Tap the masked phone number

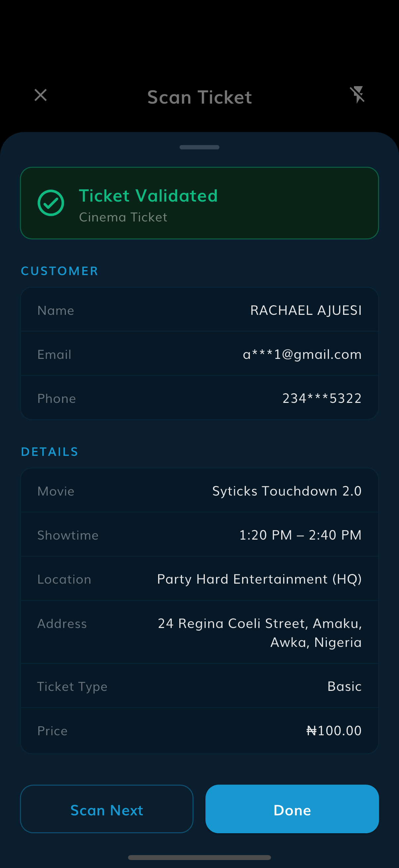(x=322, y=399)
